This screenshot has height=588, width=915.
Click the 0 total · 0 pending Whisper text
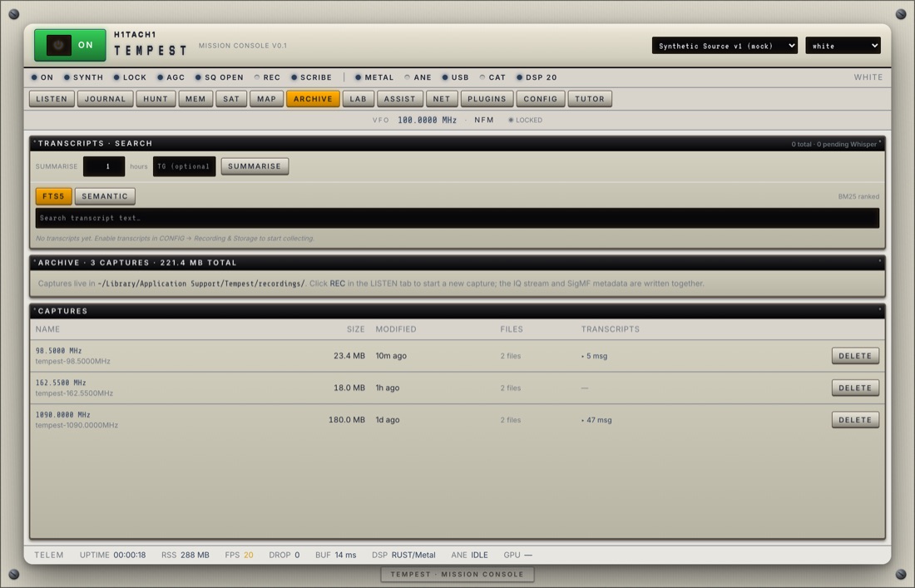pyautogui.click(x=833, y=144)
